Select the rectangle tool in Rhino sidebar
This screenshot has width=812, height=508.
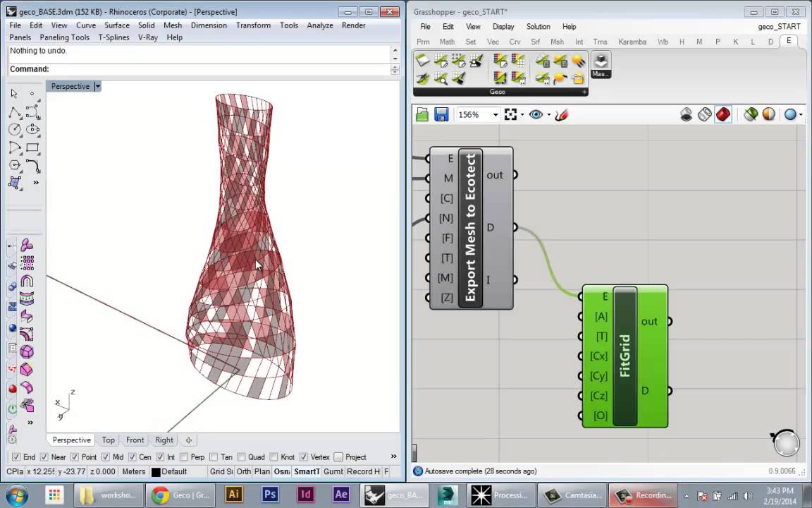coord(32,147)
